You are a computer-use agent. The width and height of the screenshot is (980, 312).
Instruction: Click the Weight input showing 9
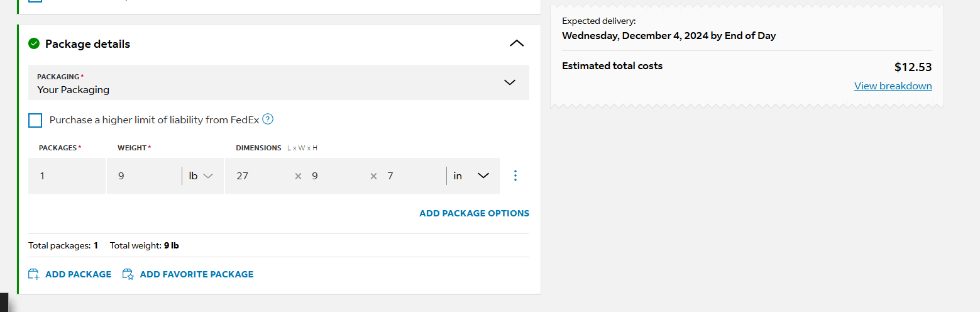pyautogui.click(x=143, y=175)
